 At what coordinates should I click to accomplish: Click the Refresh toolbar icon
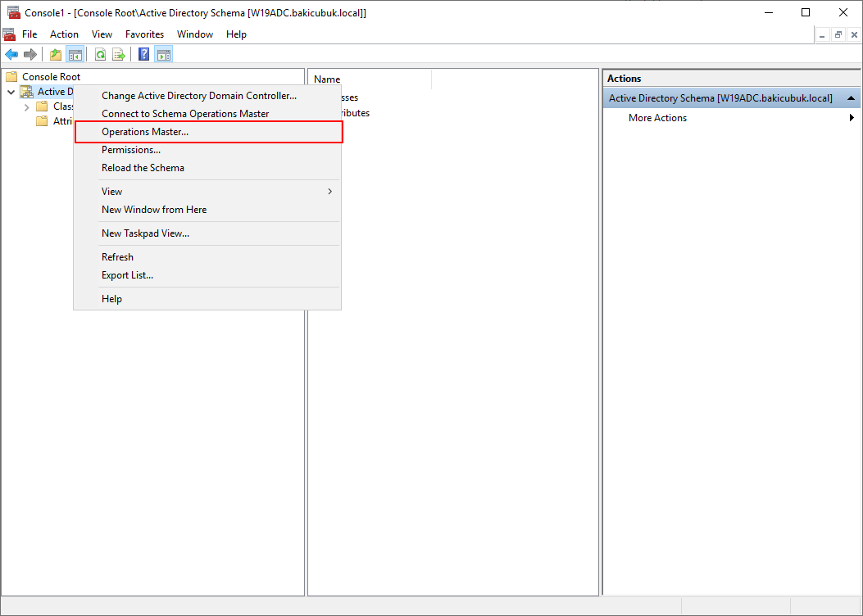100,54
